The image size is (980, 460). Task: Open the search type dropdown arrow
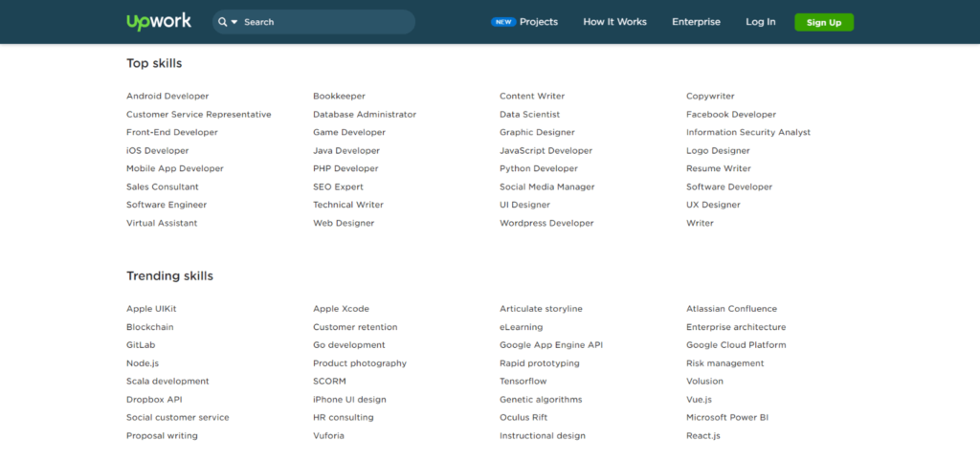[234, 22]
